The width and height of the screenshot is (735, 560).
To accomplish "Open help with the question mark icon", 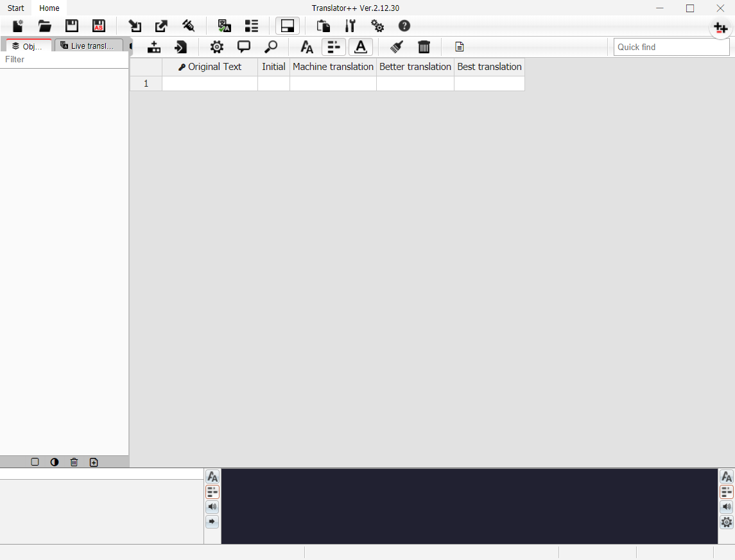I will (404, 26).
